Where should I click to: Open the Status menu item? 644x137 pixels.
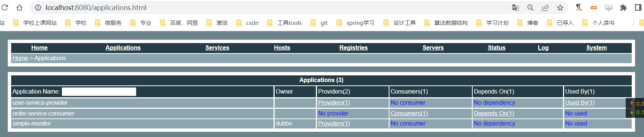coord(496,48)
